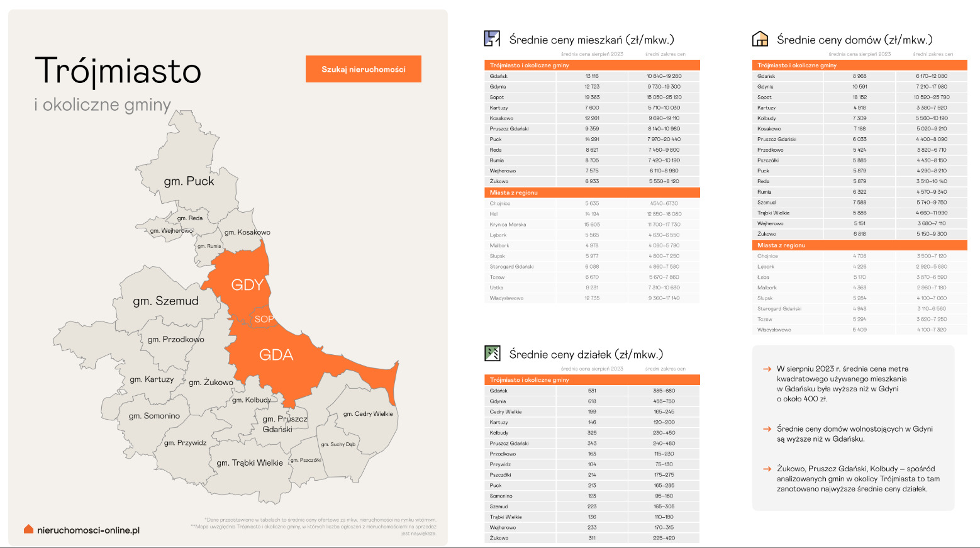Select gm. Trąbki Wielkie on the map
The image size is (980, 548).
coord(250,463)
